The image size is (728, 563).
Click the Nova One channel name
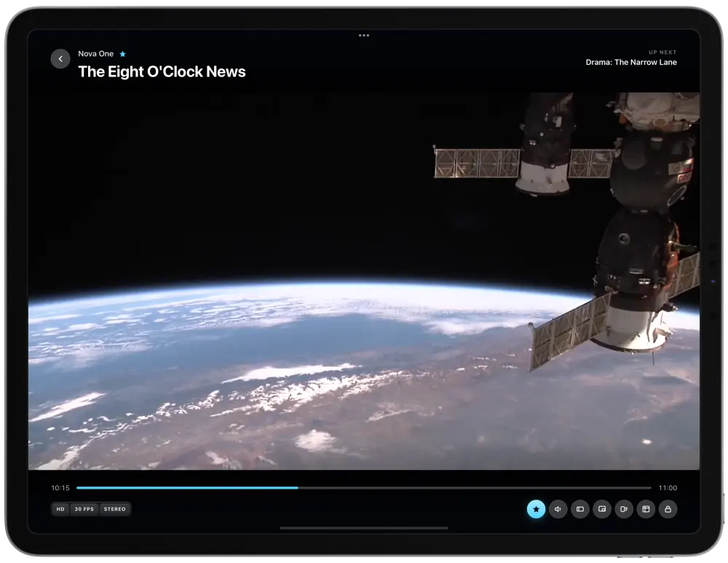(95, 54)
